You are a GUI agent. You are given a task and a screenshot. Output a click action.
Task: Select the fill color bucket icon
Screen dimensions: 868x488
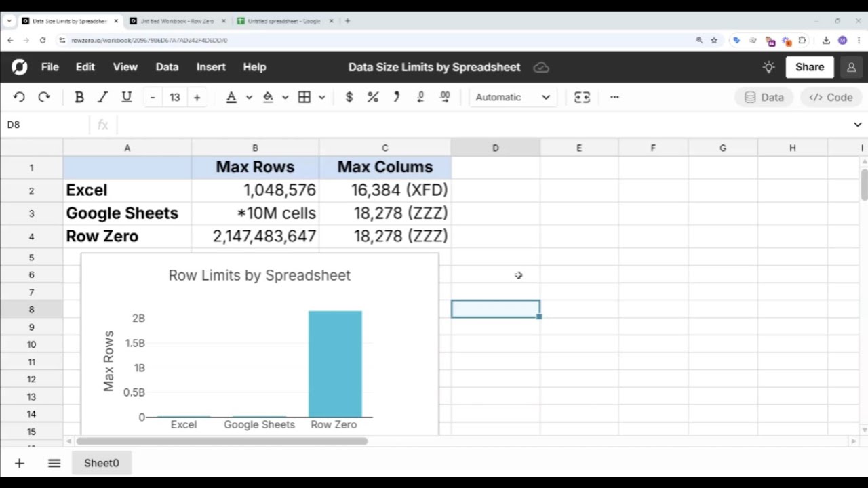(x=268, y=97)
